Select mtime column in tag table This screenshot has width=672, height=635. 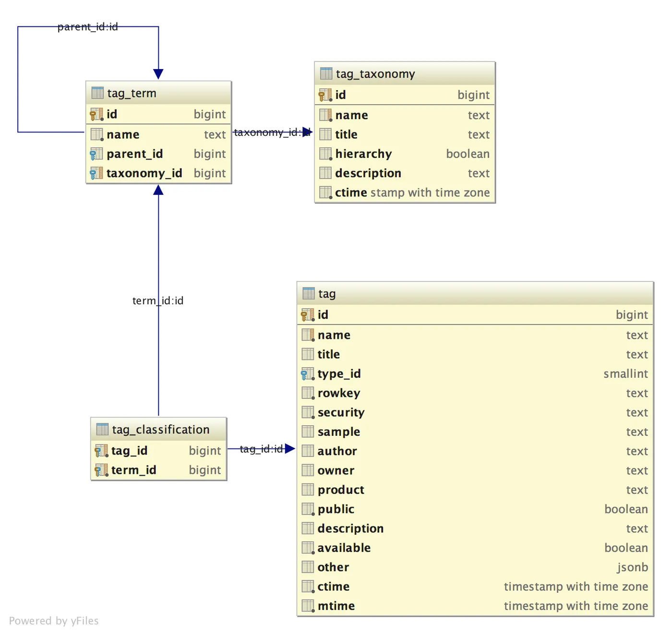pos(475,606)
